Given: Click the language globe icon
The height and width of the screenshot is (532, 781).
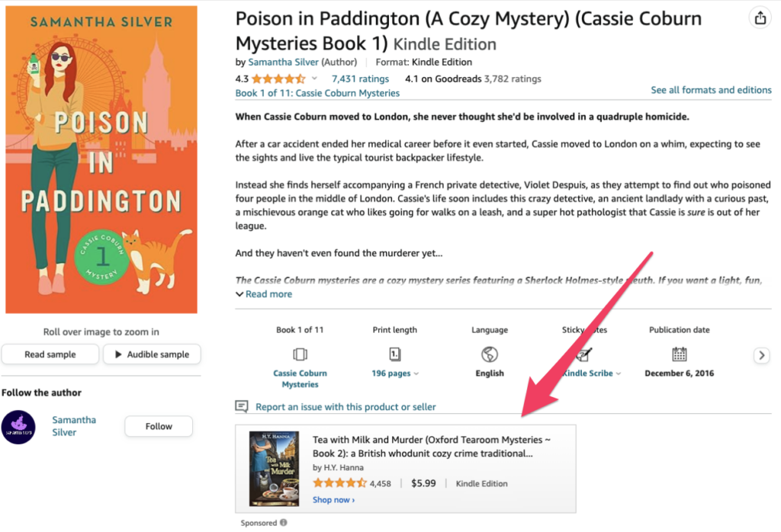Looking at the screenshot, I should coord(490,354).
